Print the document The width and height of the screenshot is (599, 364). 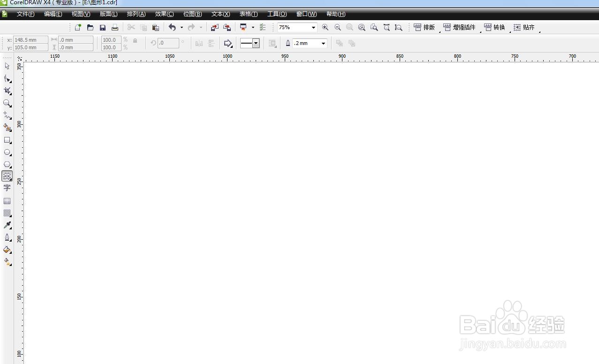click(114, 28)
